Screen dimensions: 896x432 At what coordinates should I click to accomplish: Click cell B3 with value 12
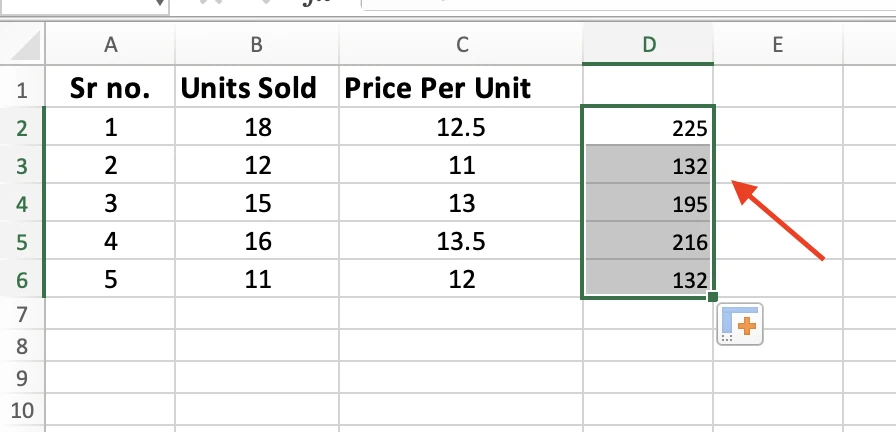tap(257, 166)
